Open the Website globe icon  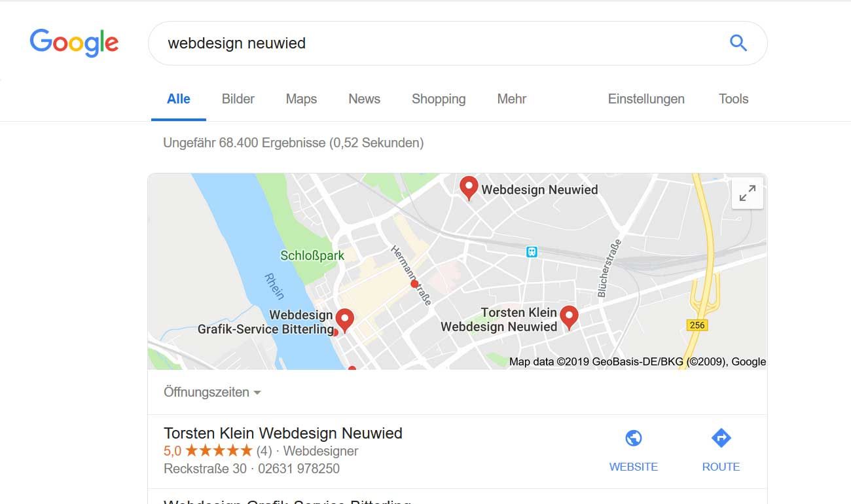click(634, 438)
